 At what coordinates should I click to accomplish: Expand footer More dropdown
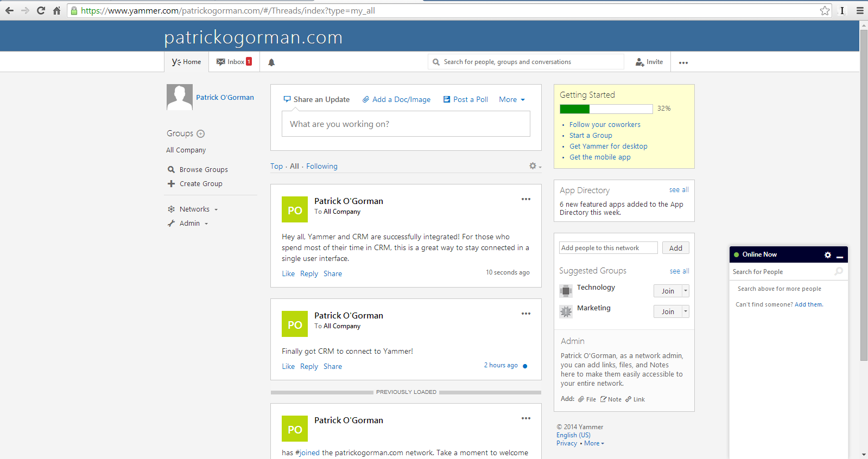pyautogui.click(x=594, y=443)
